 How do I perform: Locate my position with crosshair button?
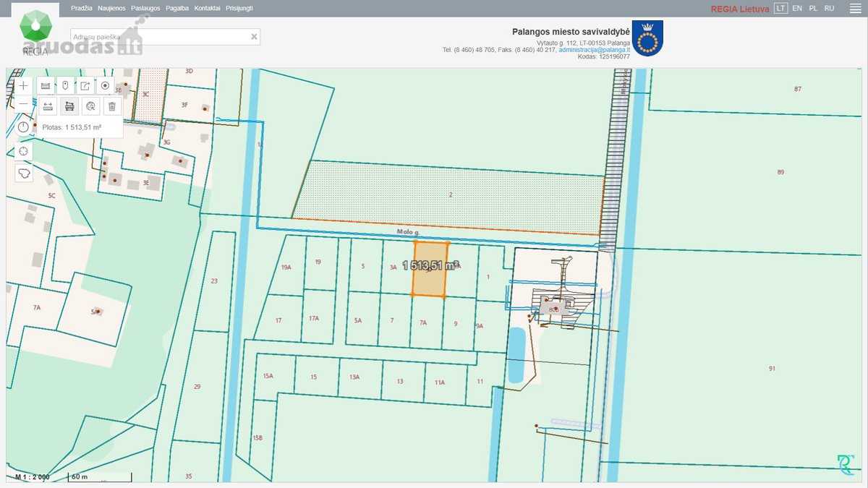pos(24,151)
